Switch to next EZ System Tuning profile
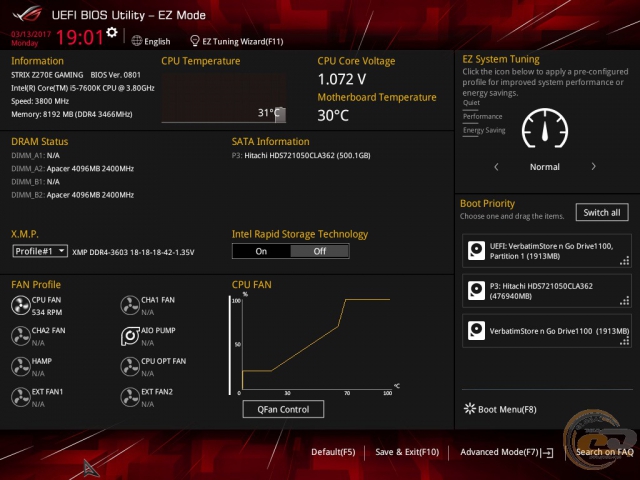The image size is (640, 480). point(593,167)
